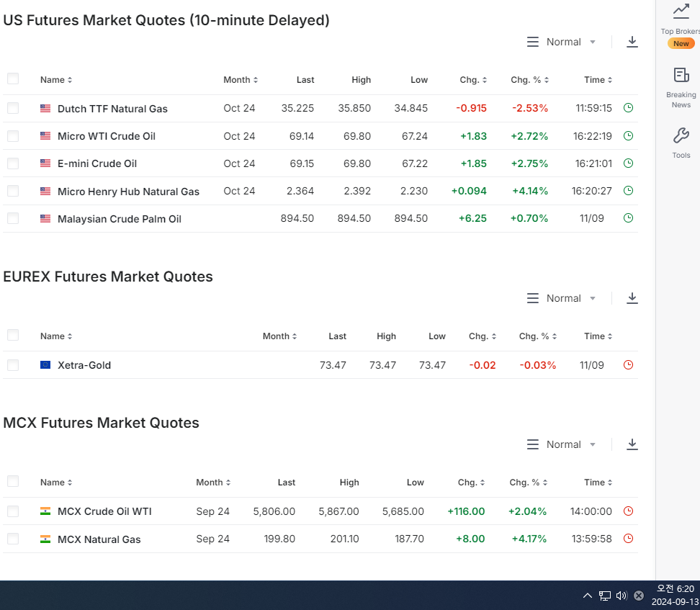Viewport: 700px width, 610px height.
Task: Show hidden system tray icons
Action: coord(588,596)
